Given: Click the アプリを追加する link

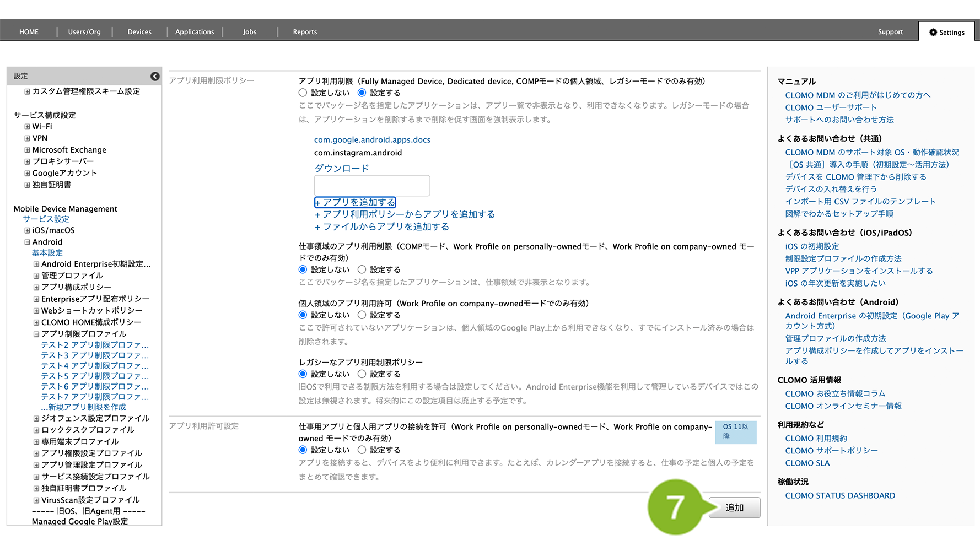Looking at the screenshot, I should coord(356,202).
